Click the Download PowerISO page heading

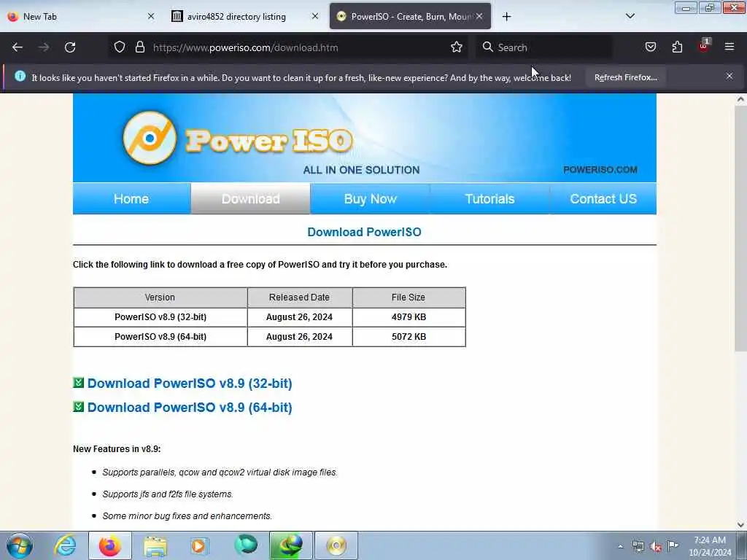coord(365,232)
